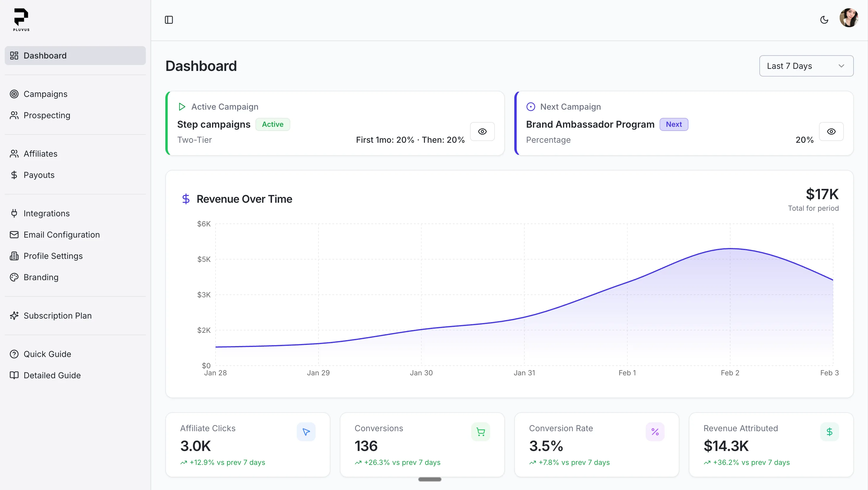The width and height of the screenshot is (868, 490).
Task: Click the horizontal scrollbar handle at bottom
Action: point(430,479)
